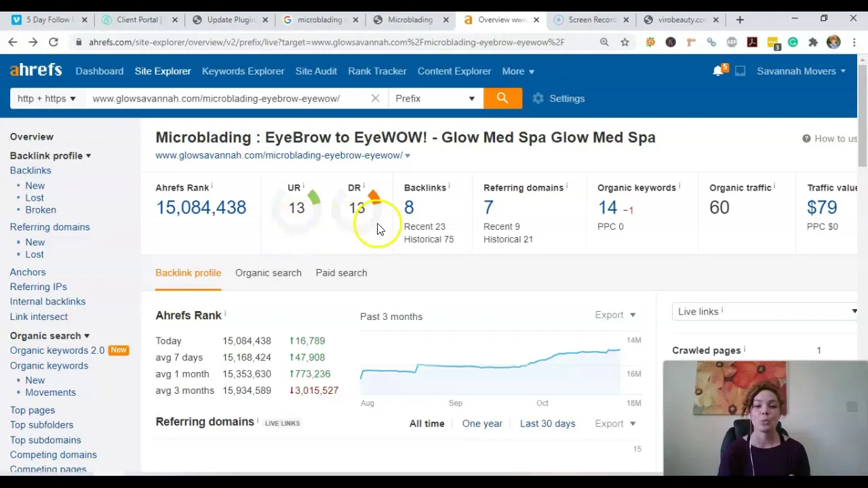Open Competing domains report
The image size is (868, 488).
click(53, 455)
